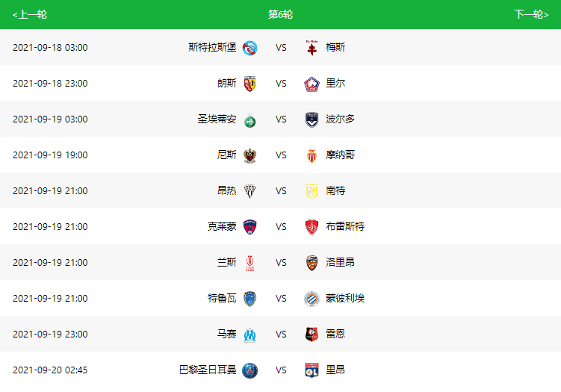Screen dimensions: 561x392
Task: Go to previous round via 上一轮
Action: coord(30,14)
